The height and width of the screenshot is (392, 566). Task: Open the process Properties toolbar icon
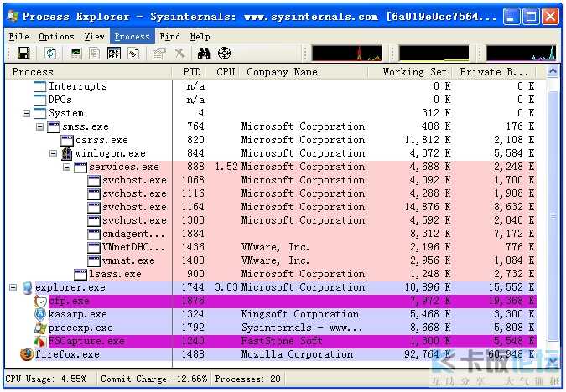[158, 54]
